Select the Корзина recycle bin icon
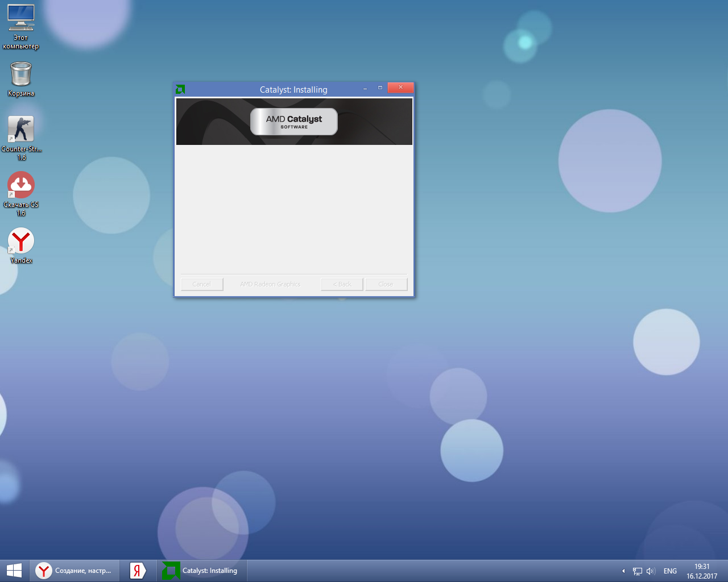 click(21, 79)
